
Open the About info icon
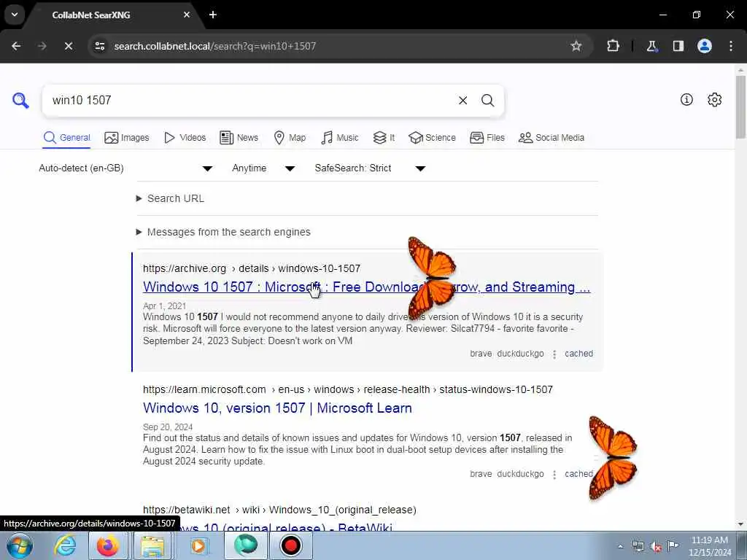point(686,99)
